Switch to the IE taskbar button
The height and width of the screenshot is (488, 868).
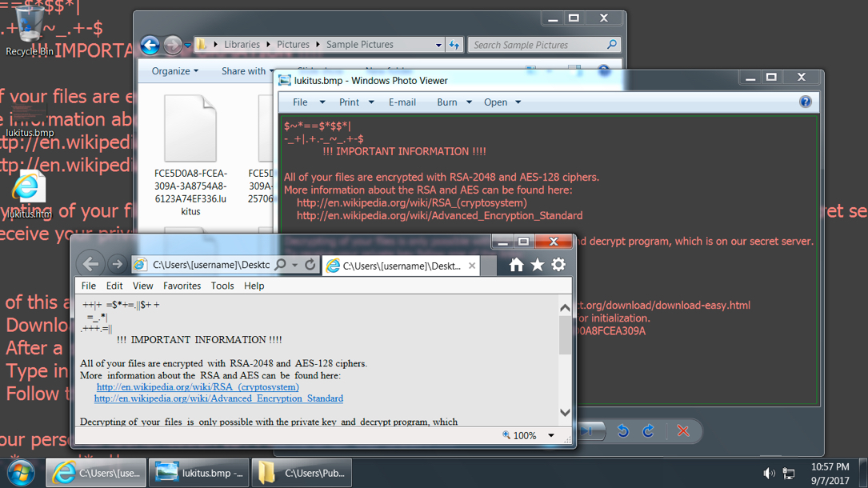(x=96, y=473)
